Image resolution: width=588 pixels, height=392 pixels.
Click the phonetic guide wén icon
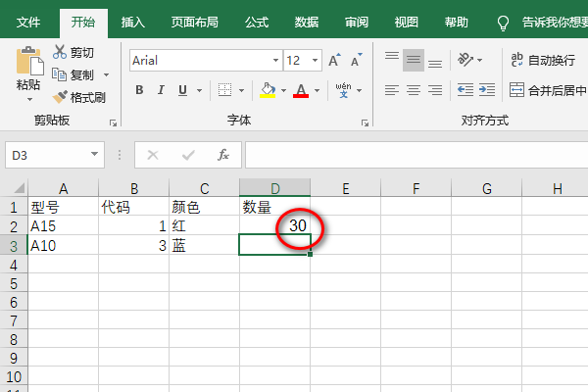[344, 90]
